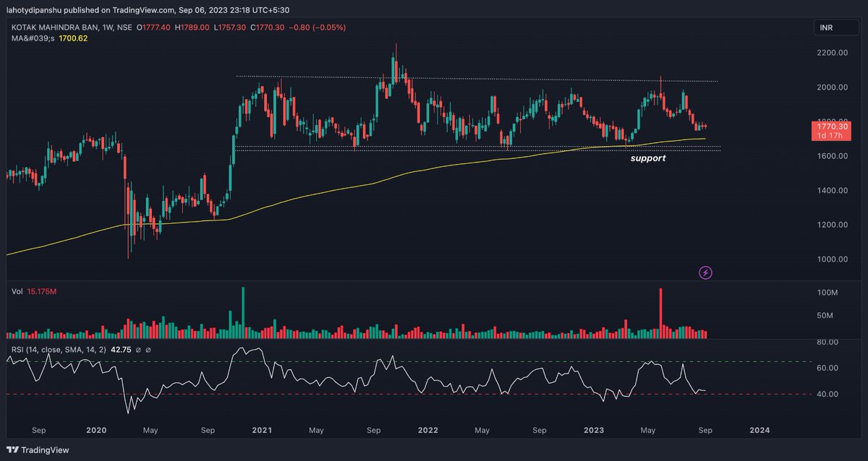Click the tall red volume spike bar in 2023
Viewport: 868px width, 461px height.
(x=660, y=313)
